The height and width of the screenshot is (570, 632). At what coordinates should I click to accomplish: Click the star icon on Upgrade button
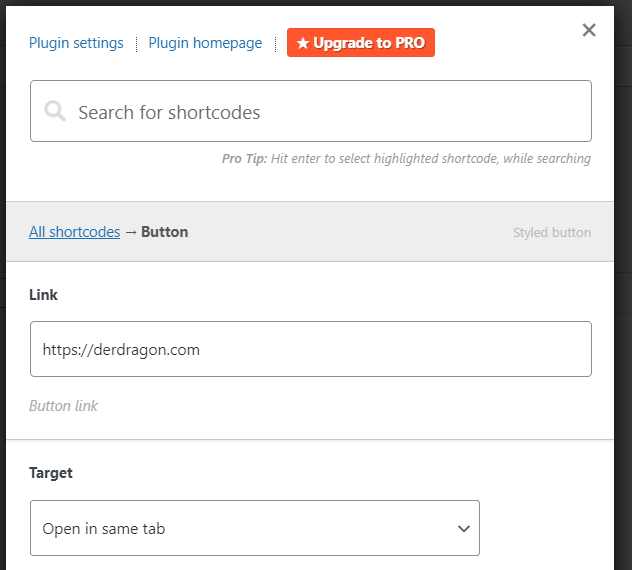pos(303,43)
